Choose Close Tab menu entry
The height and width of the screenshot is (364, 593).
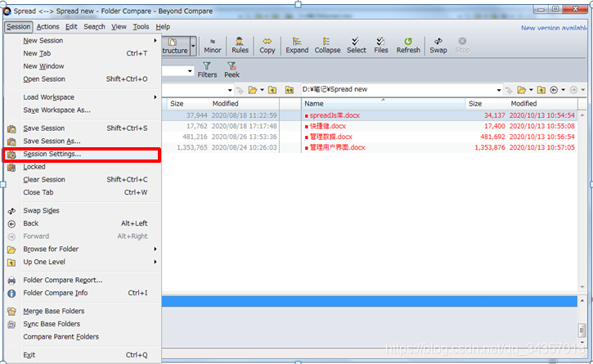(82, 192)
